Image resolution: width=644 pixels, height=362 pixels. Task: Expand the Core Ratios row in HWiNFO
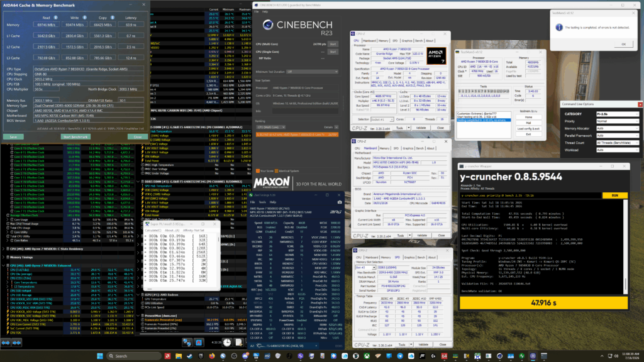pos(8,241)
